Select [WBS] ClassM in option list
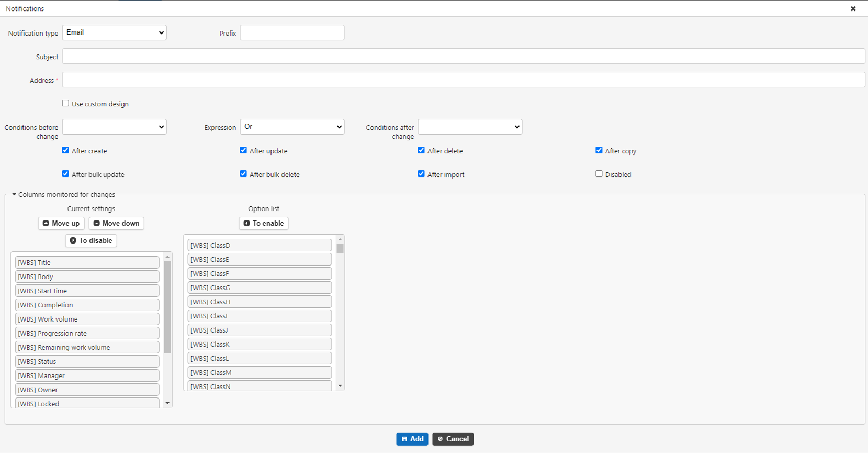Screen dimensions: 868x453 [x=260, y=372]
